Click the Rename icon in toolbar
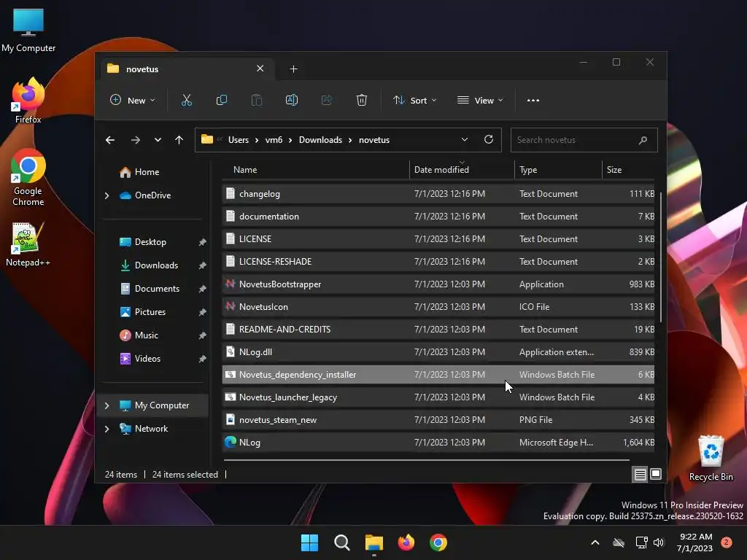Image resolution: width=747 pixels, height=560 pixels. click(x=292, y=100)
